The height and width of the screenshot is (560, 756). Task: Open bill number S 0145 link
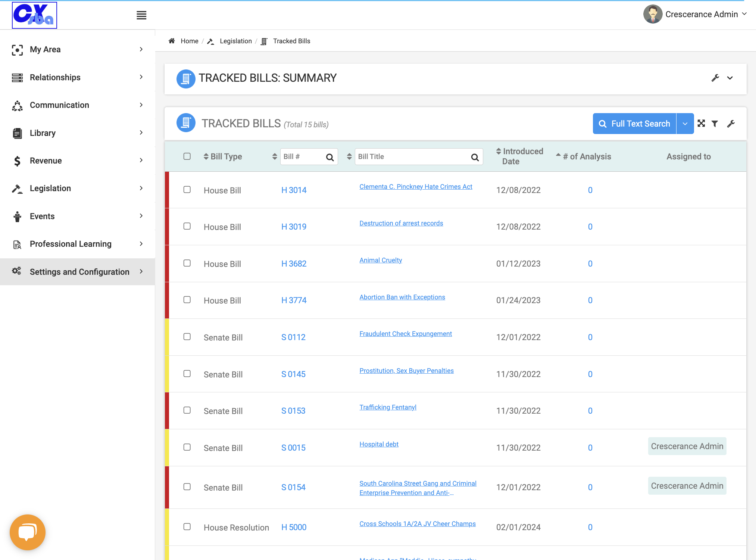(293, 374)
